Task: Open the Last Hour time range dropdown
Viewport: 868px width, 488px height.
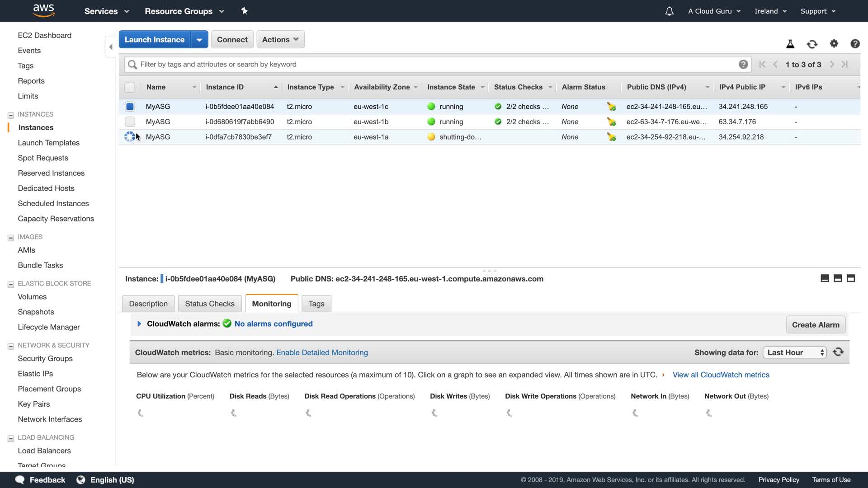Action: pos(794,352)
